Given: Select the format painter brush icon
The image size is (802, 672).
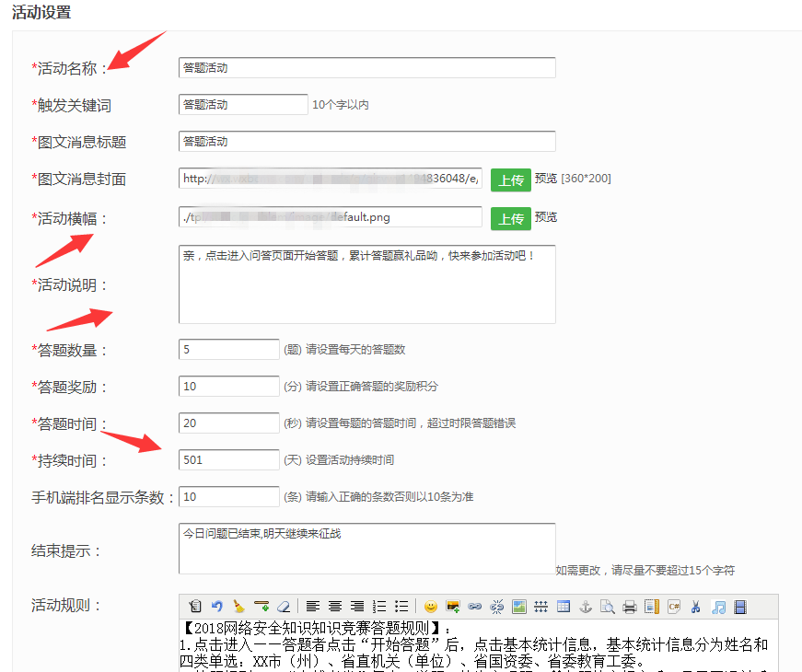Looking at the screenshot, I should coord(240,606).
